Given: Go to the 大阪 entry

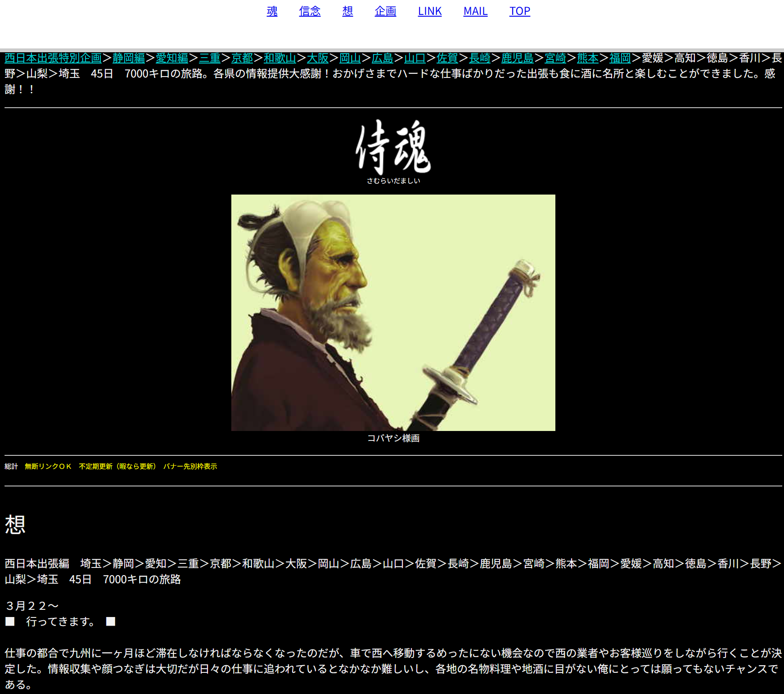Looking at the screenshot, I should [x=318, y=58].
